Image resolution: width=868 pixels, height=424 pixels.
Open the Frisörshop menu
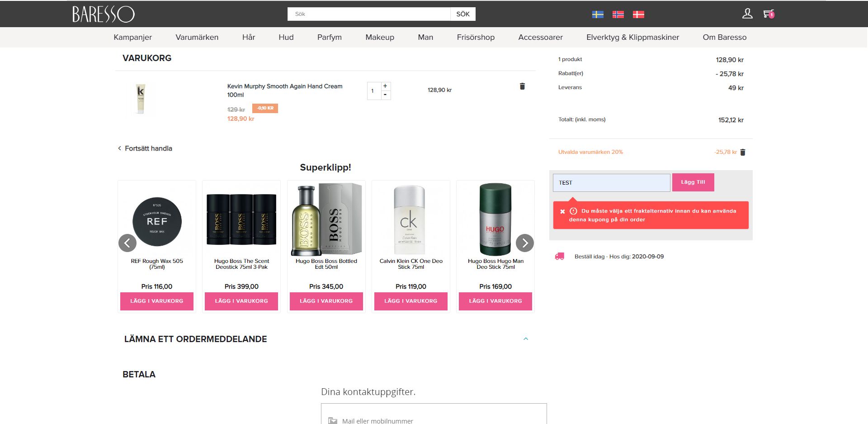(x=476, y=37)
